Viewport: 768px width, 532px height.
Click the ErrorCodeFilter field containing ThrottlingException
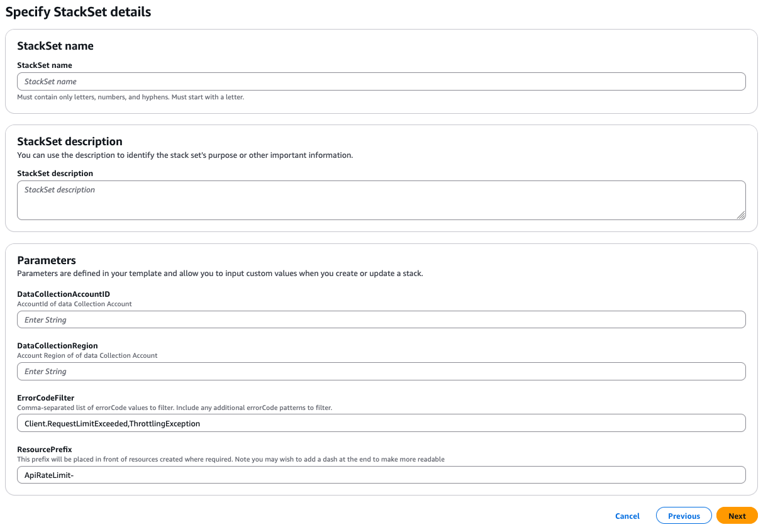[381, 423]
